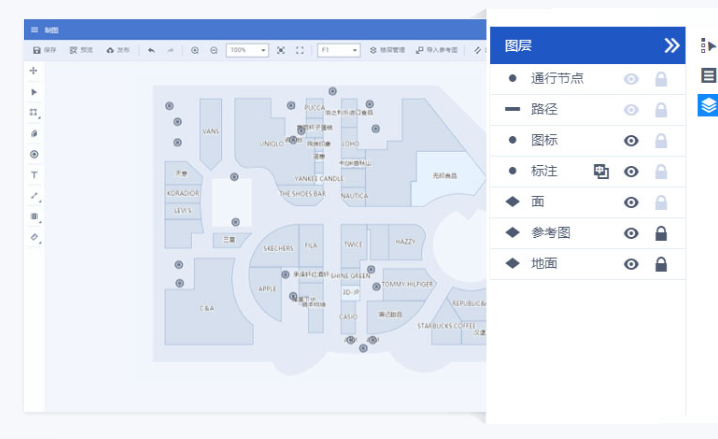Hide the 地面 layer
Screen dimensions: 718x439
click(x=631, y=264)
